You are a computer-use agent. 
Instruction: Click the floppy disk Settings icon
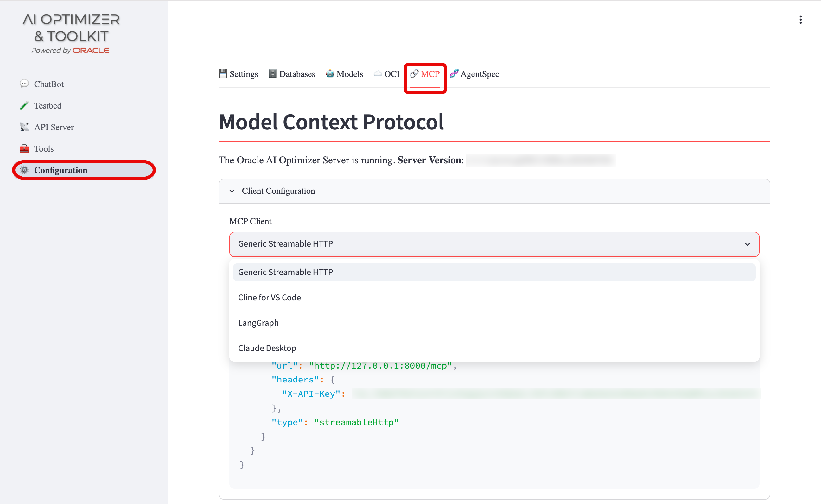tap(223, 73)
